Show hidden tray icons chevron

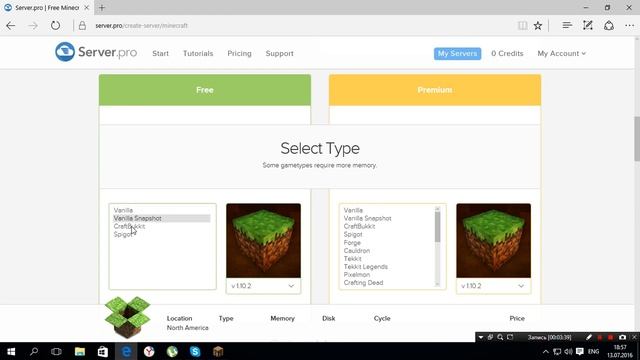click(x=546, y=351)
